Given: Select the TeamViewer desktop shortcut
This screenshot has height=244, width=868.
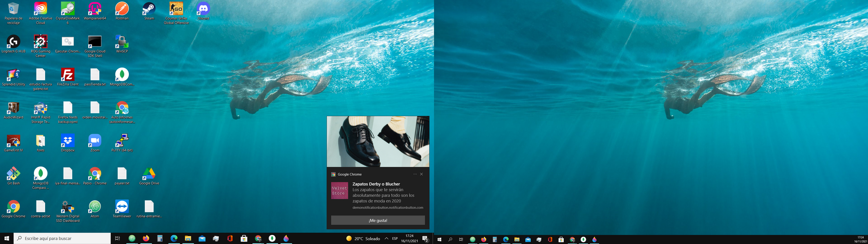Looking at the screenshot, I should point(122,208).
